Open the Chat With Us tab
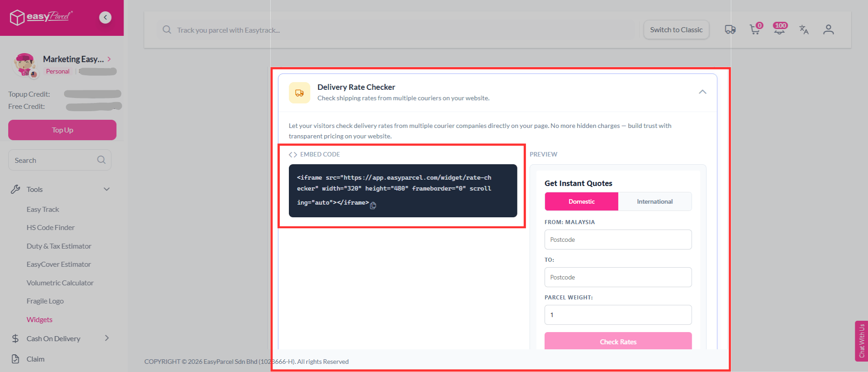Screen dimensions: 868x372 tap(861, 341)
